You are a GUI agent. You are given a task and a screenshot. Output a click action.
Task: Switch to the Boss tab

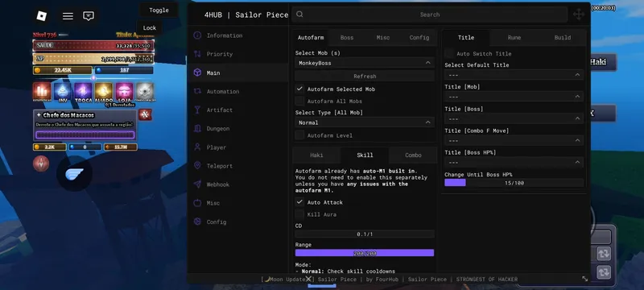[x=347, y=37]
